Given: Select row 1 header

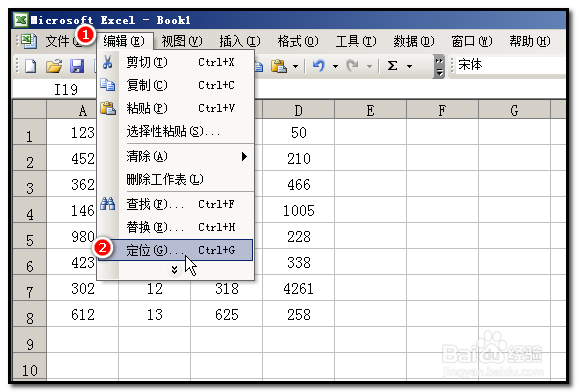Looking at the screenshot, I should tap(29, 132).
